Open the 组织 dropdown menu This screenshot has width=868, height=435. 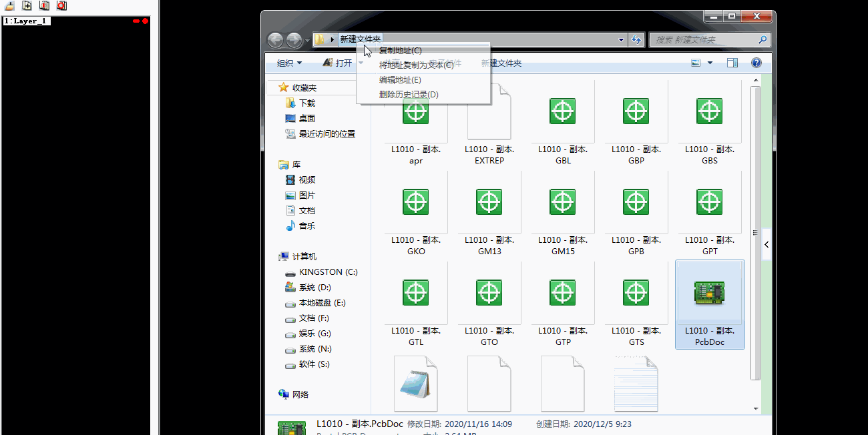(x=289, y=63)
